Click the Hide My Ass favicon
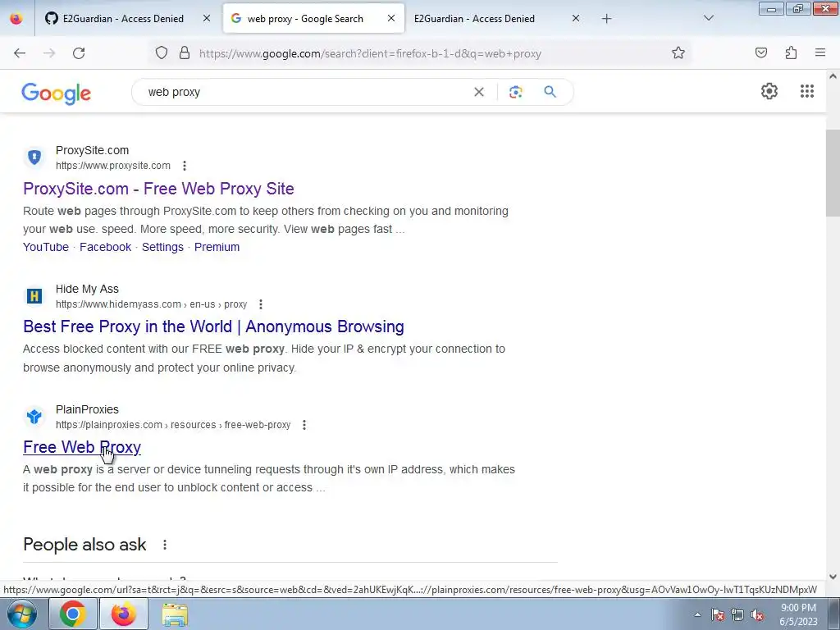This screenshot has height=630, width=840. click(34, 295)
